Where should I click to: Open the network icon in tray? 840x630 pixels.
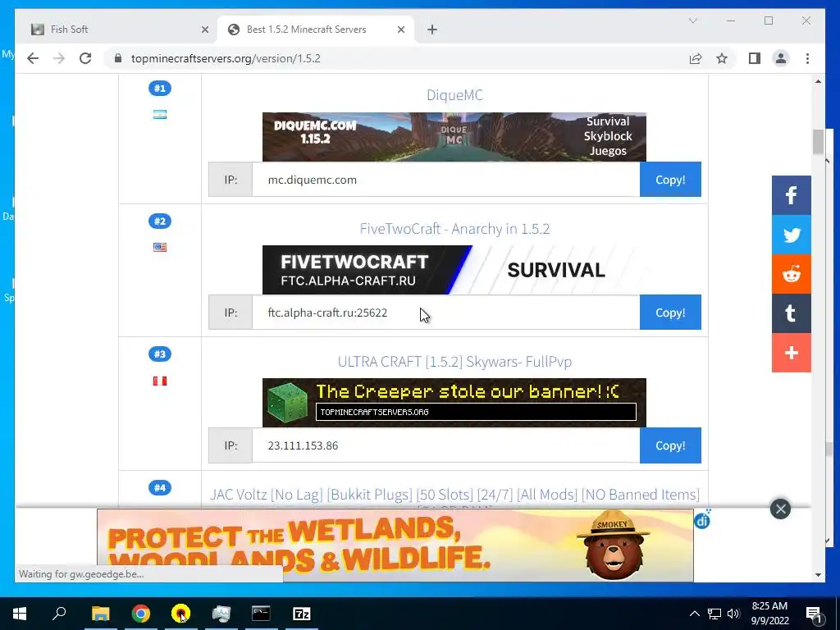714,614
